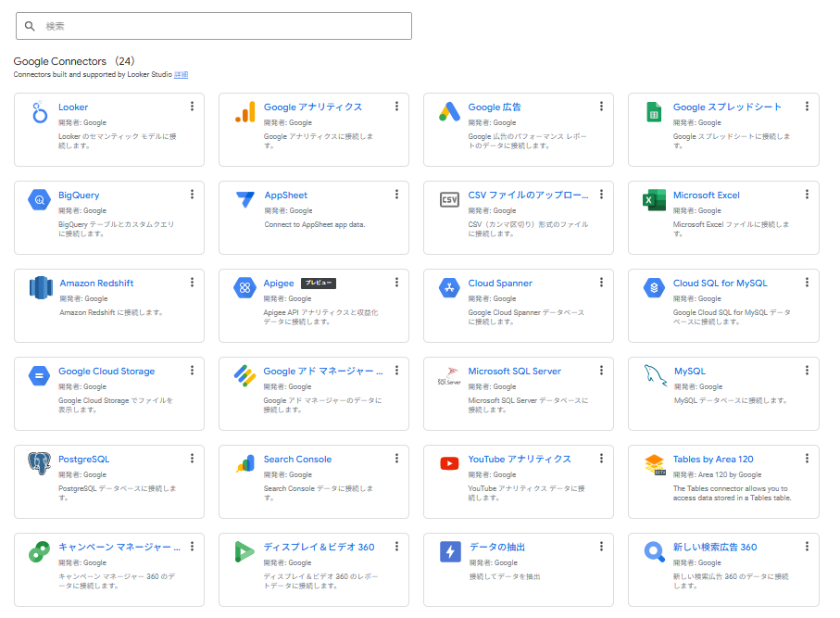Select the CSV ファイルのアップロー... title

[x=528, y=195]
